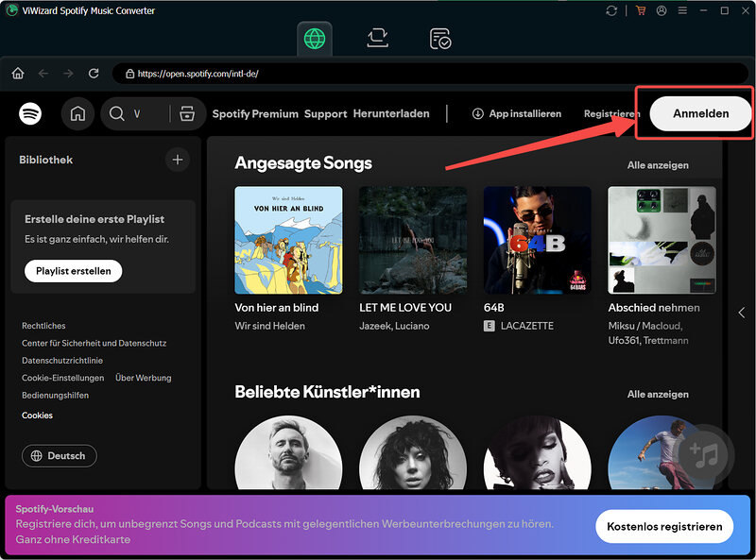Open Spotify Premium link
Viewport: 756px width, 560px height.
pyautogui.click(x=255, y=113)
